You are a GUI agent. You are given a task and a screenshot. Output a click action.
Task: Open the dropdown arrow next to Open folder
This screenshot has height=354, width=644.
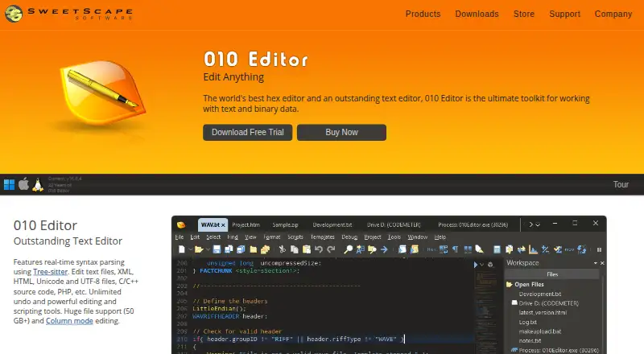[x=208, y=249]
